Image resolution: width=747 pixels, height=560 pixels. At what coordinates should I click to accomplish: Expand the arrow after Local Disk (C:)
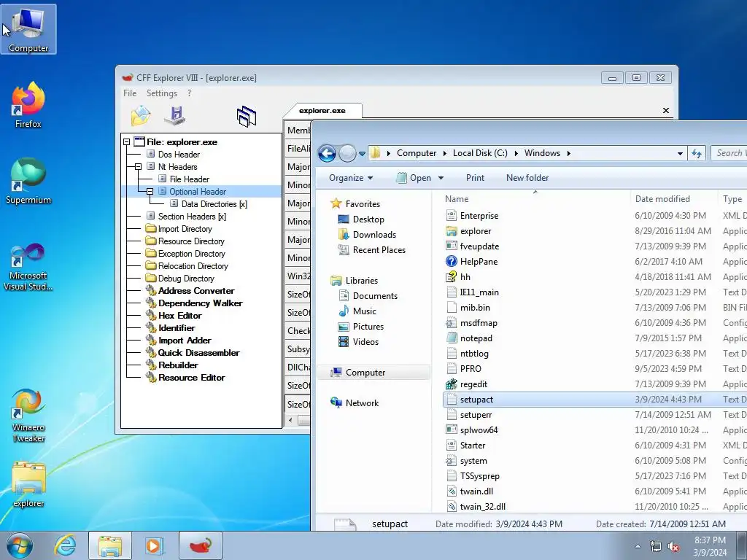click(516, 153)
